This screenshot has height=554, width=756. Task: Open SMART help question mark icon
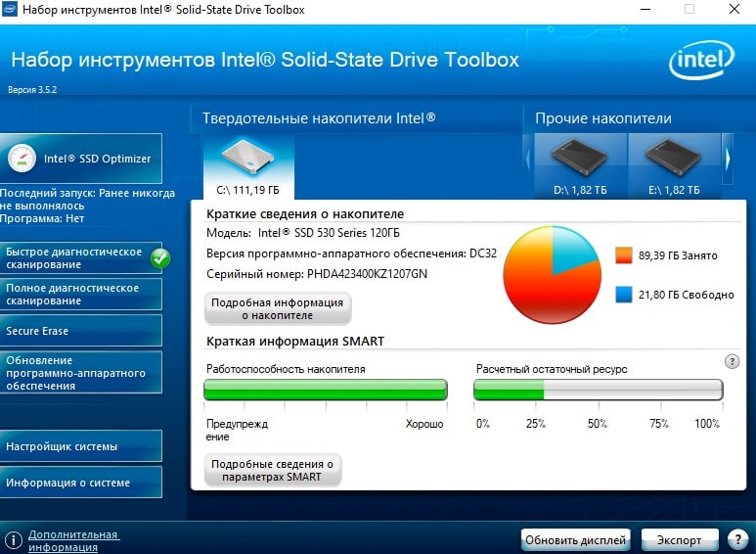coord(732,361)
